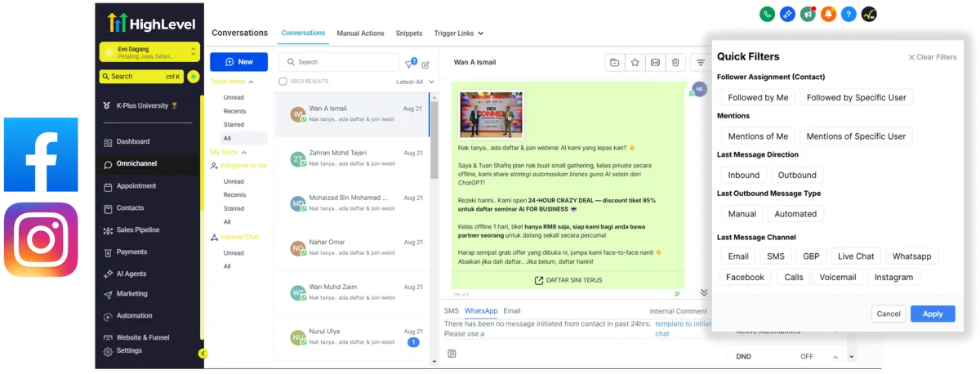Toggle the Outbound direction filter
980x374 pixels.
coord(797,175)
